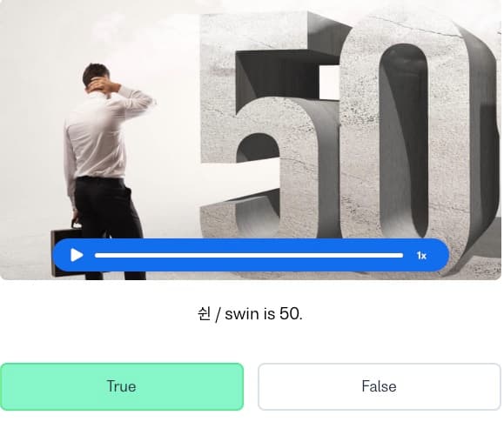Image resolution: width=504 pixels, height=422 pixels.
Task: Click the man's hand behind his head
Action: click(101, 84)
